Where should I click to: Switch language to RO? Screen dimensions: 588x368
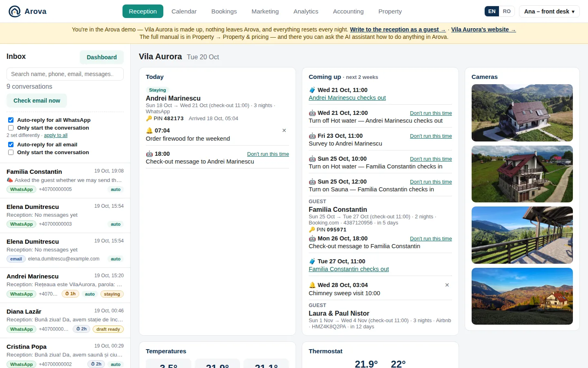507,11
